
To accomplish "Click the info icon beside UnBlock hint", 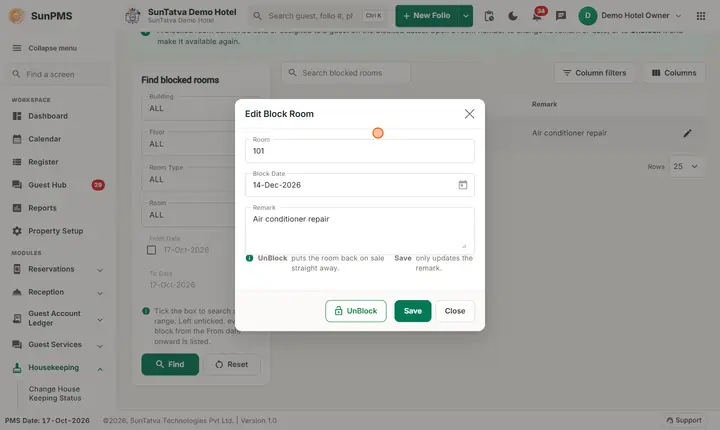I will (249, 258).
